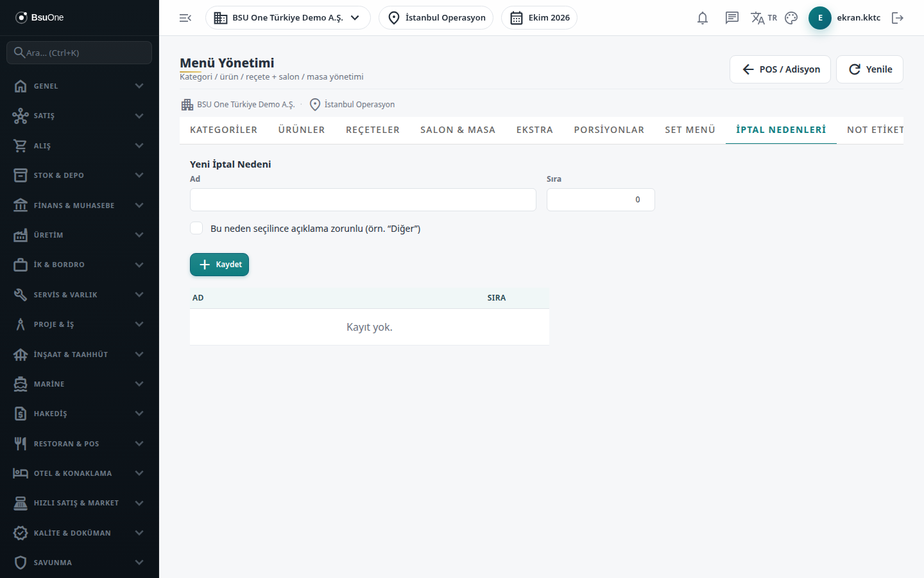Switch to the Ürünler tab

click(302, 130)
